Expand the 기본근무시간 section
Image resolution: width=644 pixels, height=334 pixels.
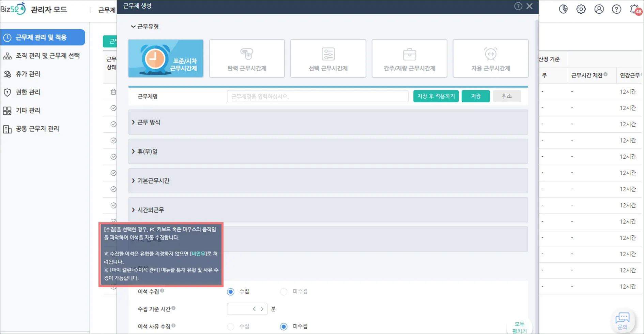click(328, 181)
